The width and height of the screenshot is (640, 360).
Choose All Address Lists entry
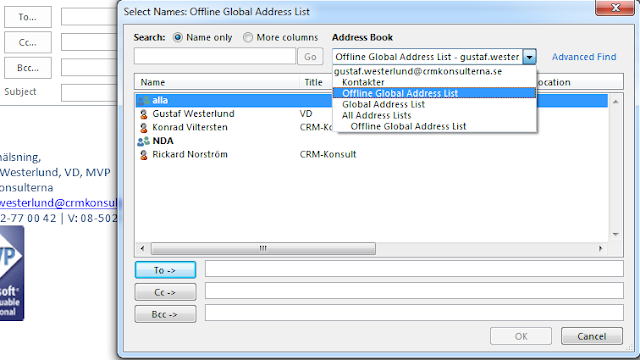[x=376, y=116]
